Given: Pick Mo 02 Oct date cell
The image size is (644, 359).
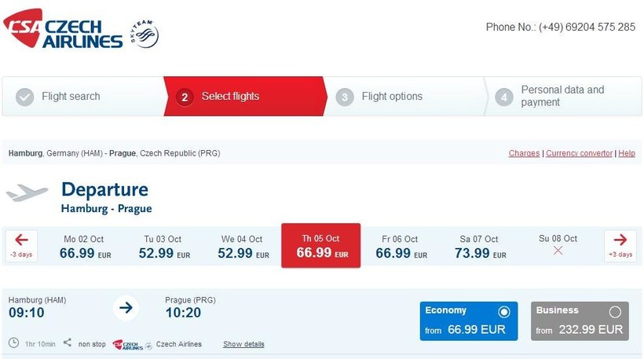Looking at the screenshot, I should [x=83, y=247].
